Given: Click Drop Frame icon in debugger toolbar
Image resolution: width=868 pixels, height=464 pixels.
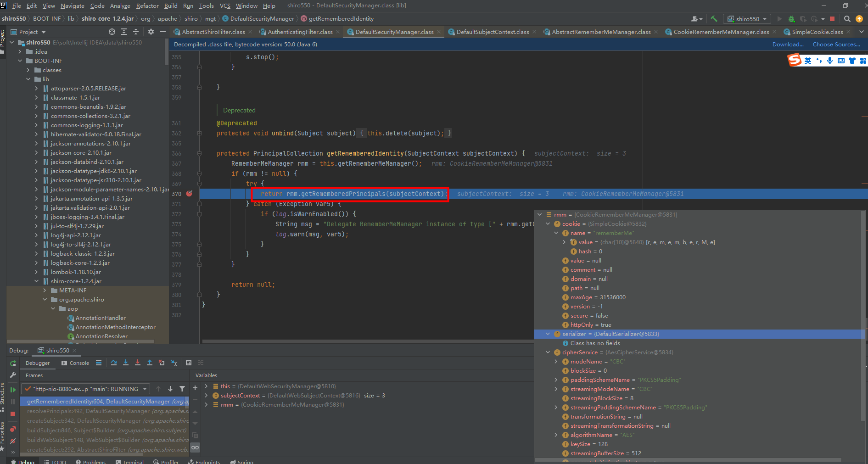Looking at the screenshot, I should click(x=162, y=363).
